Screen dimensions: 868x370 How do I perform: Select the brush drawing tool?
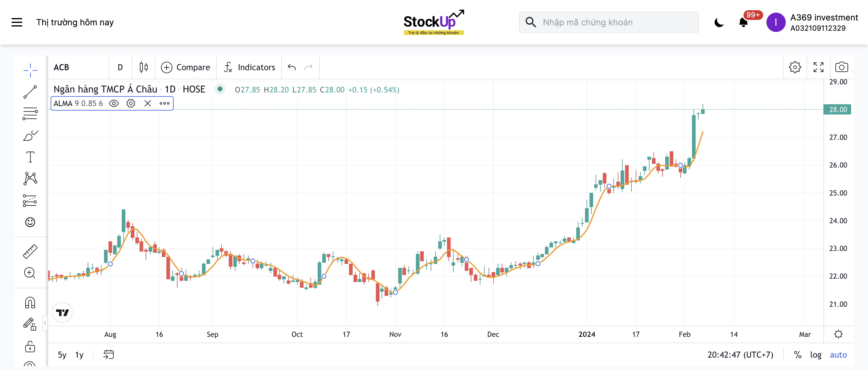(30, 136)
